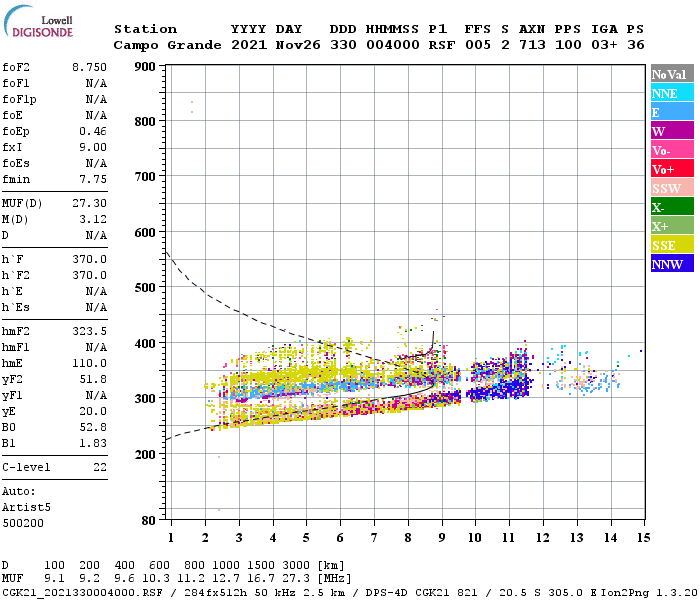
Task: Select the NNE cyan legend swatch
Action: (672, 93)
